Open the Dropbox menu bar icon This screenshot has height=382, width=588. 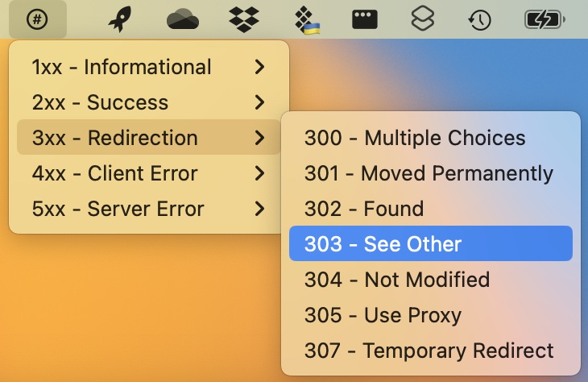pos(245,19)
